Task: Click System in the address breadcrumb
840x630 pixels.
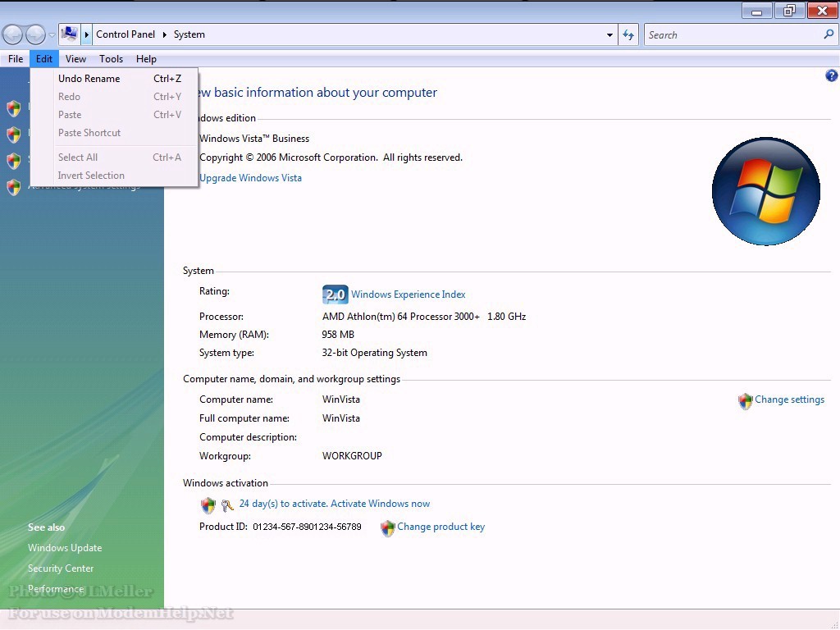Action: coord(189,34)
